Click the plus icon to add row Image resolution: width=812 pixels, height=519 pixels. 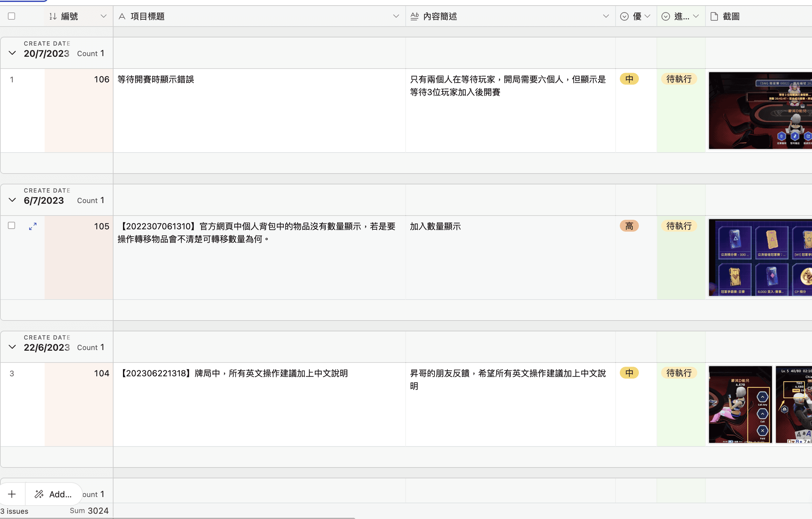click(x=12, y=494)
